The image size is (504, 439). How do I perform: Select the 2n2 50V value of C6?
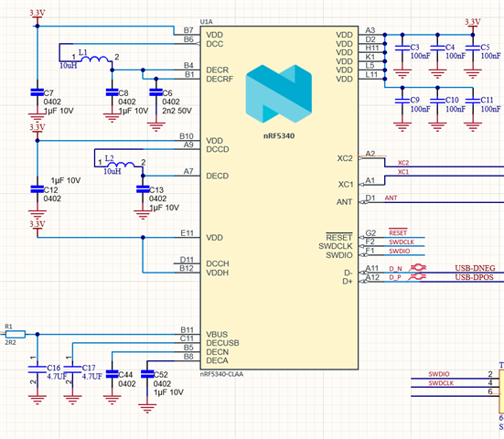point(177,111)
